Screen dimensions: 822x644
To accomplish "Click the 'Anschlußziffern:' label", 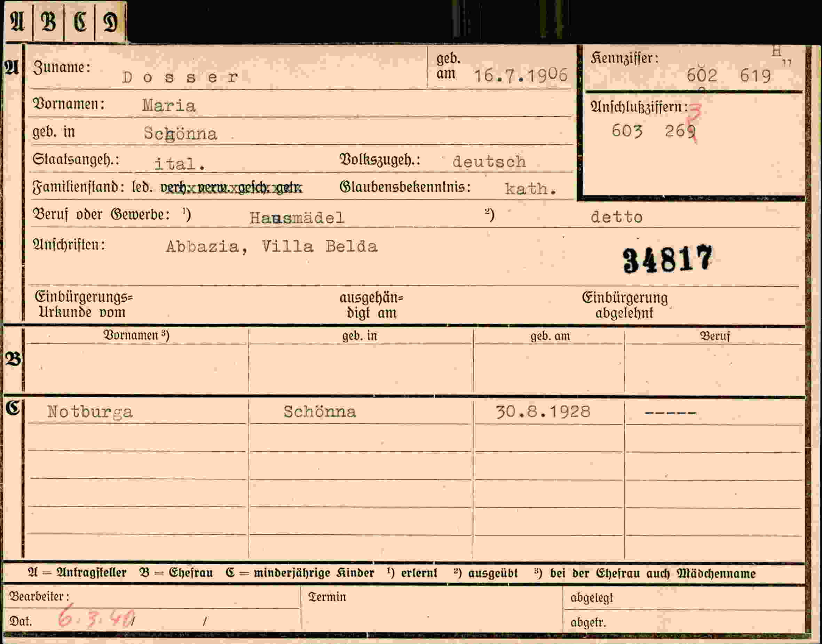I will pos(639,107).
